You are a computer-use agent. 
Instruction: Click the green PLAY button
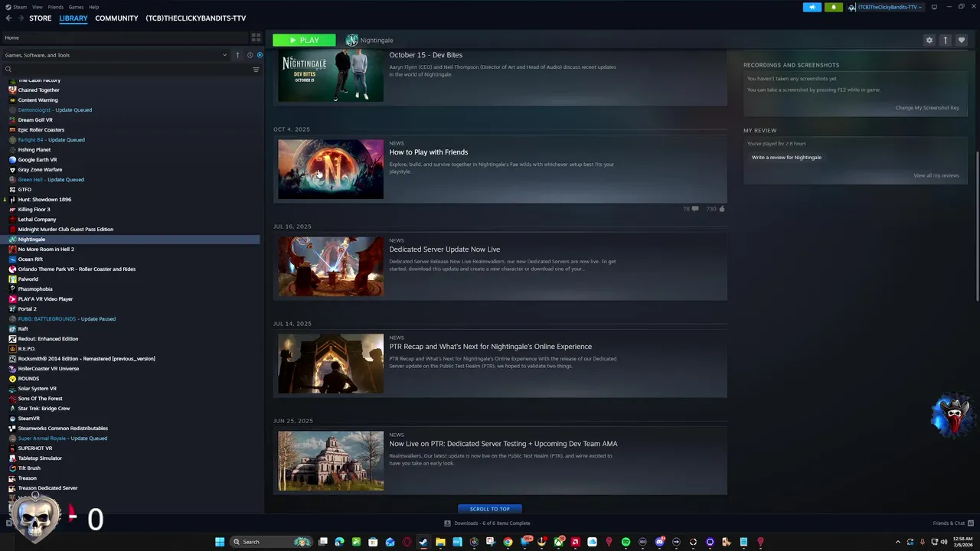coord(304,40)
